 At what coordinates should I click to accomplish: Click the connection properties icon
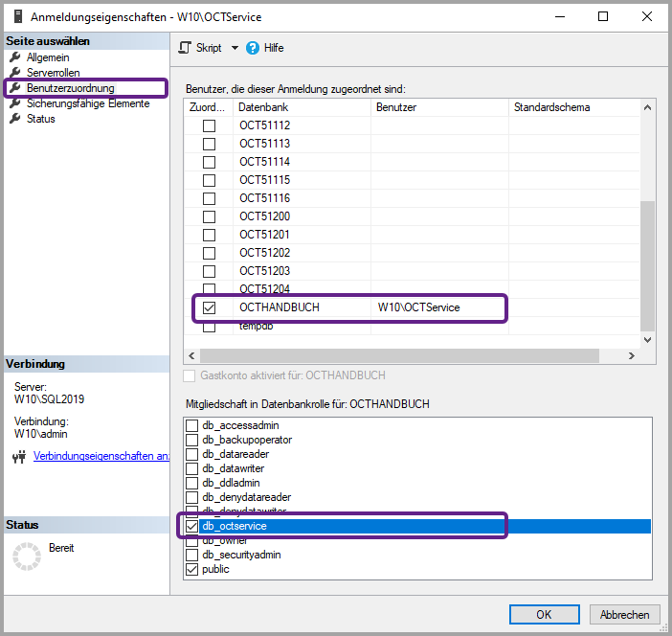coord(19,457)
